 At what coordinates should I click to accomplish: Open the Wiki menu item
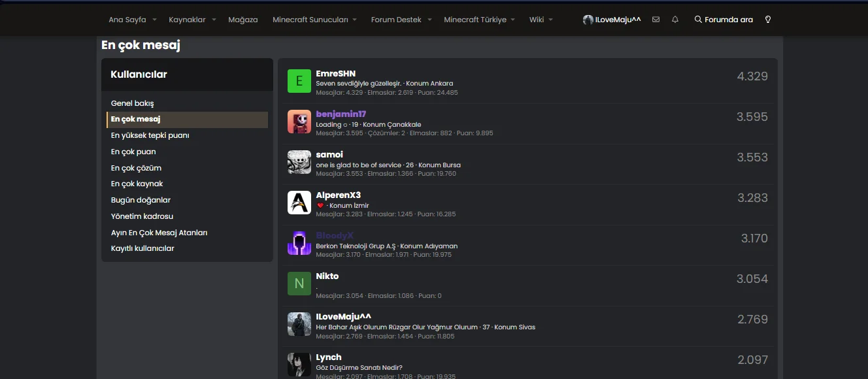pyautogui.click(x=537, y=20)
